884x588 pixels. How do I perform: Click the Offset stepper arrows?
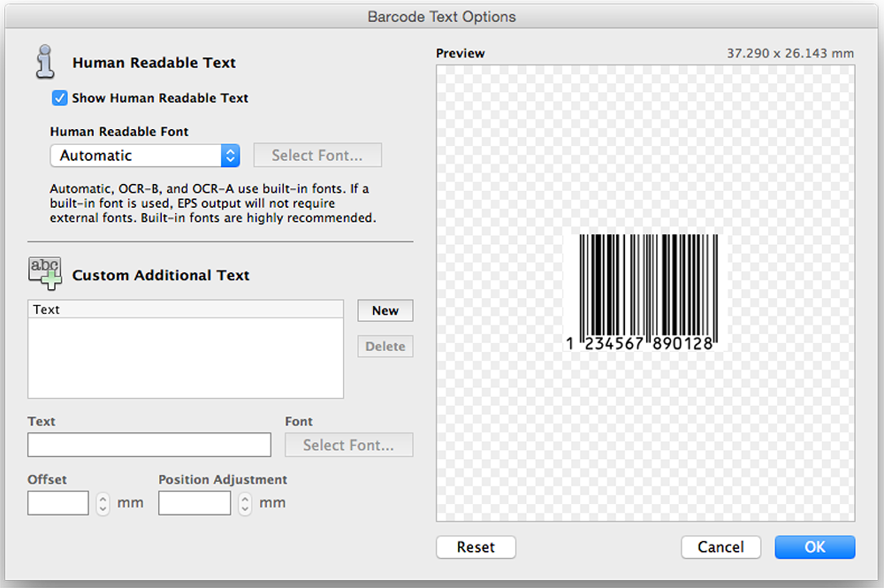(103, 503)
